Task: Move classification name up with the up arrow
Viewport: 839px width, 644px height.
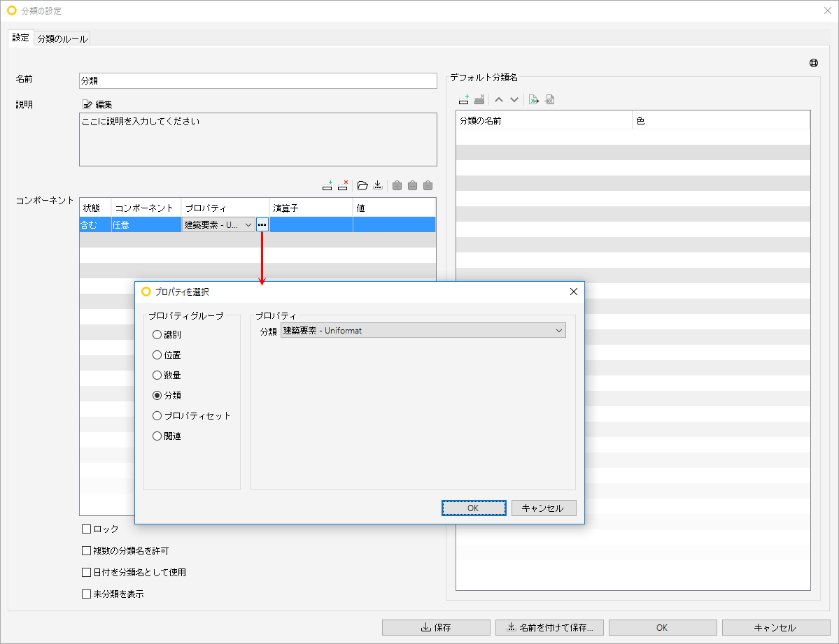Action: point(499,99)
